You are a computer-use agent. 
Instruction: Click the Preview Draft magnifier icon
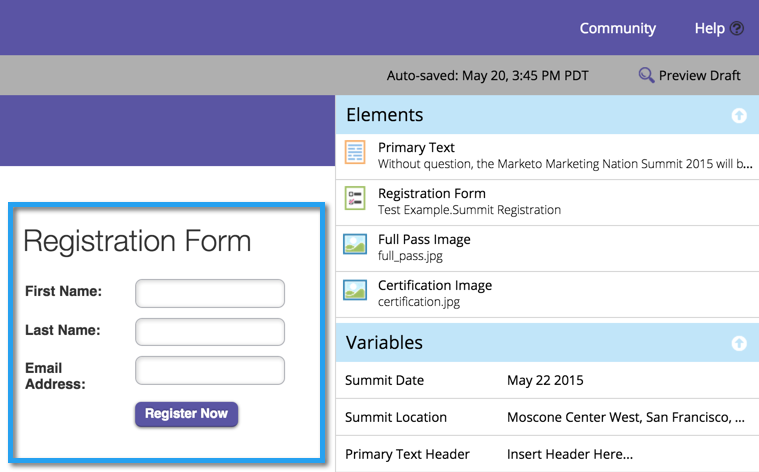tap(647, 75)
